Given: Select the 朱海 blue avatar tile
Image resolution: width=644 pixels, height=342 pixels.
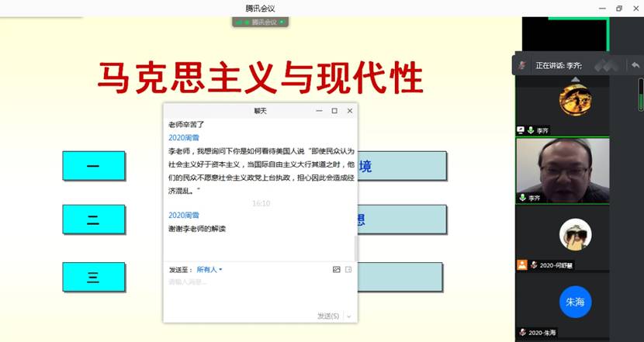Looking at the screenshot, I should point(575,302).
